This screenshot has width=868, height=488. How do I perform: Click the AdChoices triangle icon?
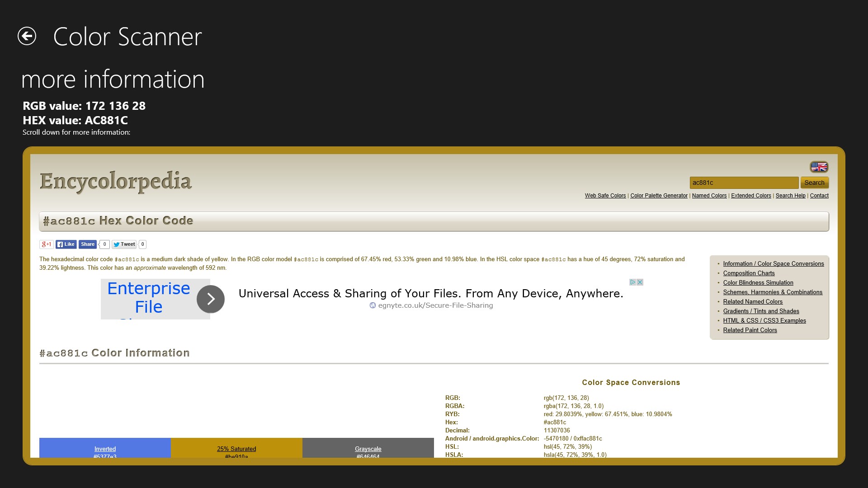coord(633,282)
